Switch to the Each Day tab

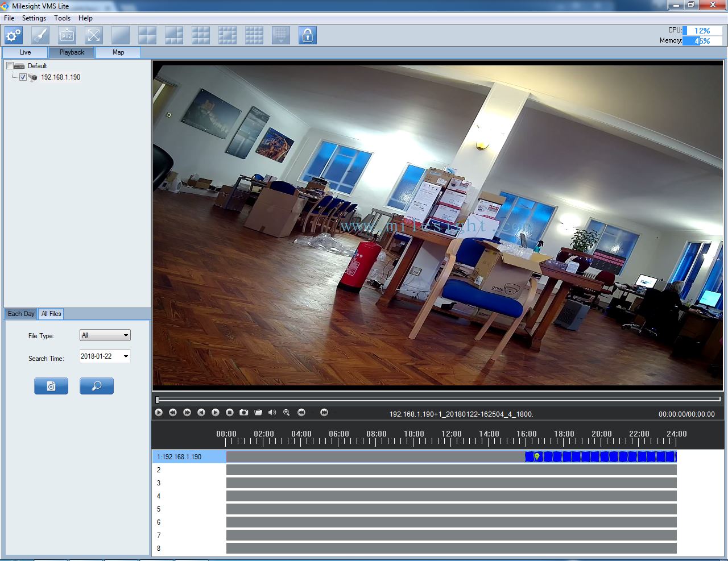click(20, 313)
